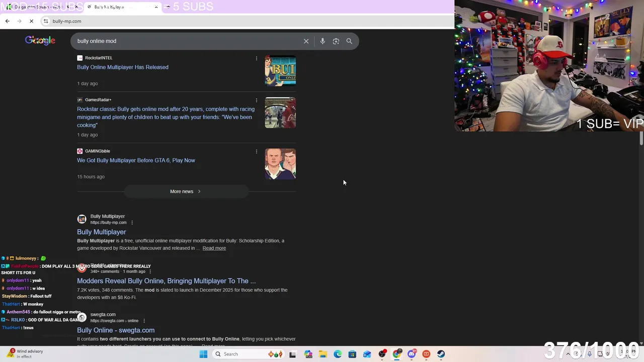This screenshot has width=644, height=362.
Task: Open OBS Studio from the taskbar
Action: (x=382, y=354)
